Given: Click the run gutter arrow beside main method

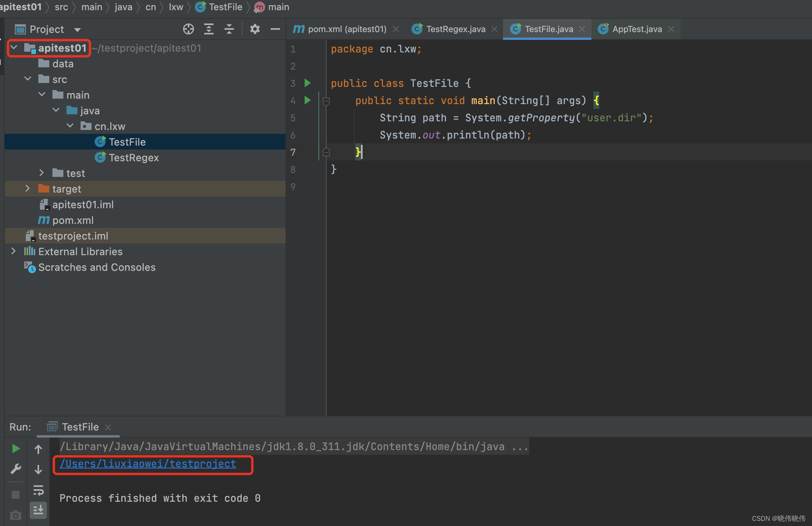Looking at the screenshot, I should point(308,100).
